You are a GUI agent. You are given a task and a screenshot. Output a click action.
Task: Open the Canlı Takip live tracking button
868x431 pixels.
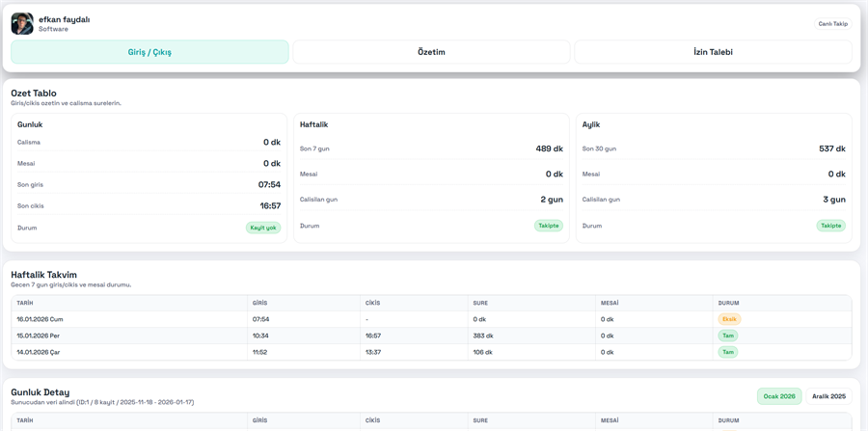pos(832,24)
